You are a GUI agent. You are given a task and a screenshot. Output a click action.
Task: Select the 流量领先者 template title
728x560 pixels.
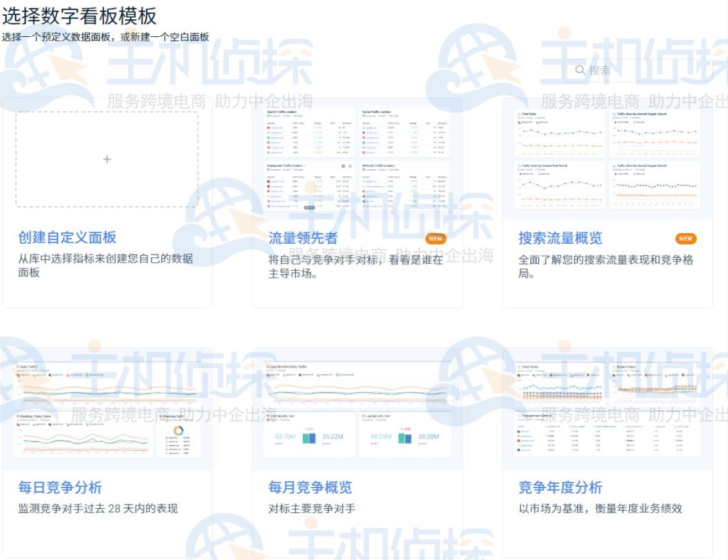[303, 238]
